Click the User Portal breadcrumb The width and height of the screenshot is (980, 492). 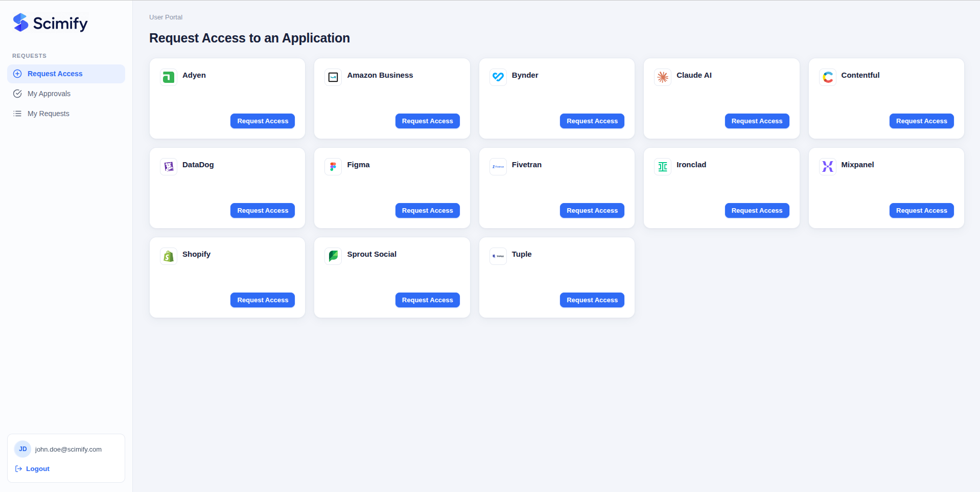(166, 17)
